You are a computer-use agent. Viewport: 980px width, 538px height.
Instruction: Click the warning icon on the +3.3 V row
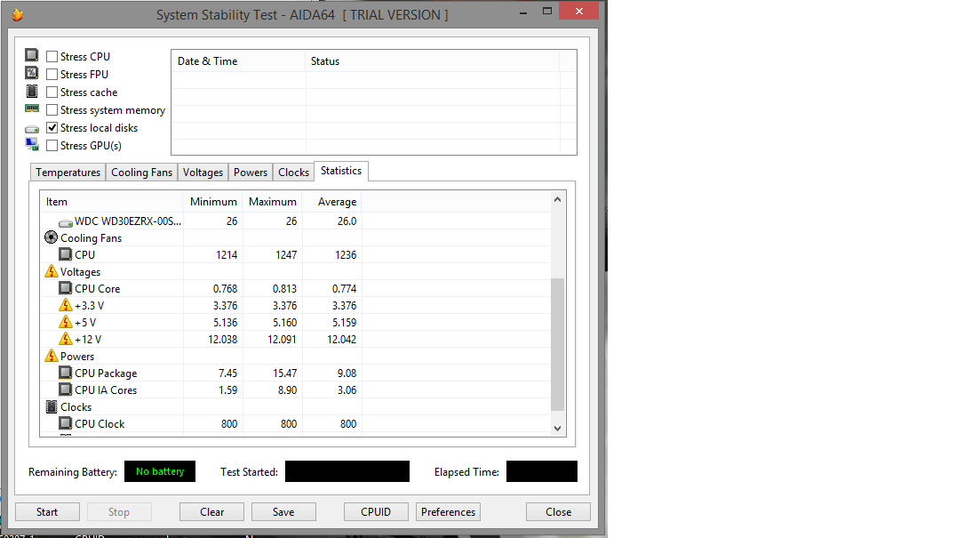[x=66, y=305]
